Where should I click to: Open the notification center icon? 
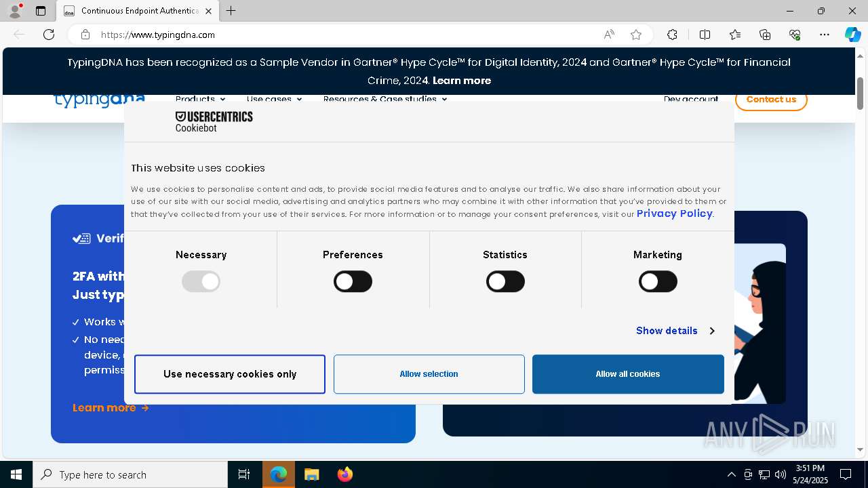846,474
